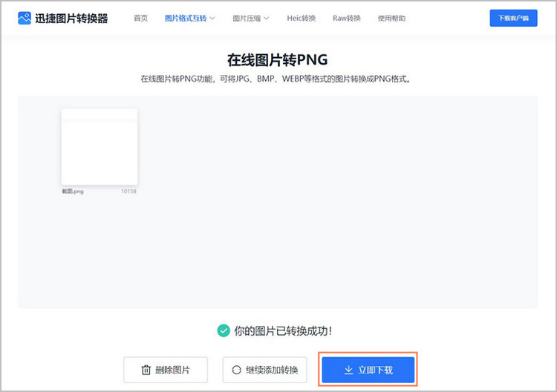Go to the Heic转换 page
Viewport: 557px width, 392px height.
[302, 18]
